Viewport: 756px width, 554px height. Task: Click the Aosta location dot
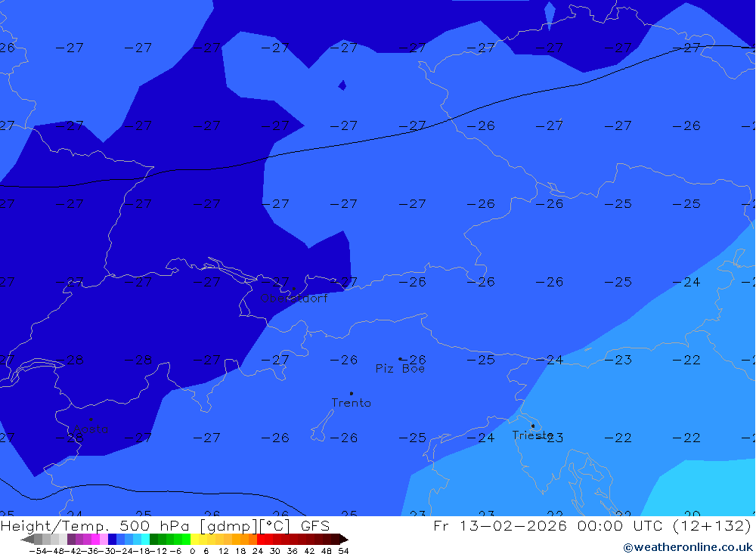coord(91,419)
